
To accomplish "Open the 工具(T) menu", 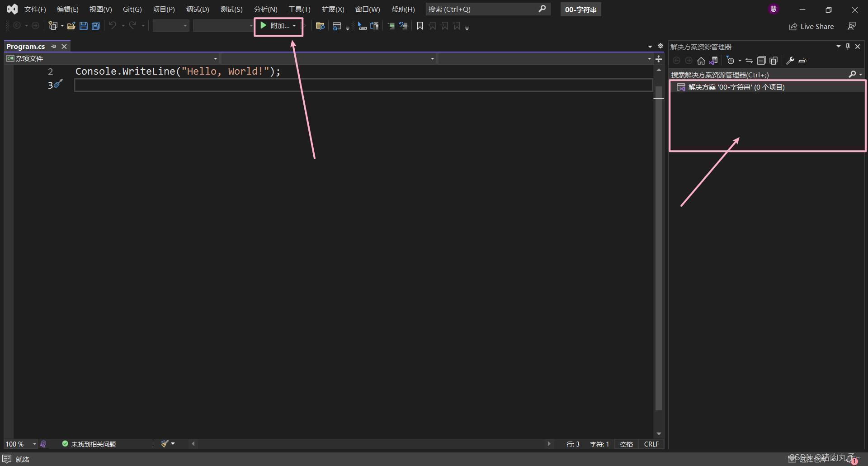I will [299, 9].
